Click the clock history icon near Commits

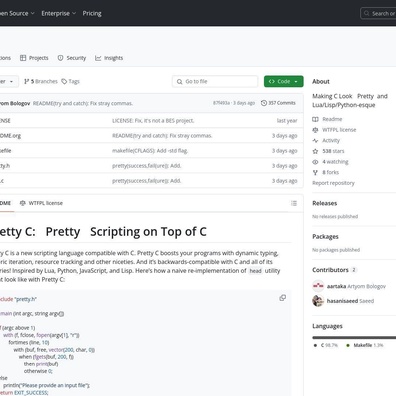[x=264, y=103]
